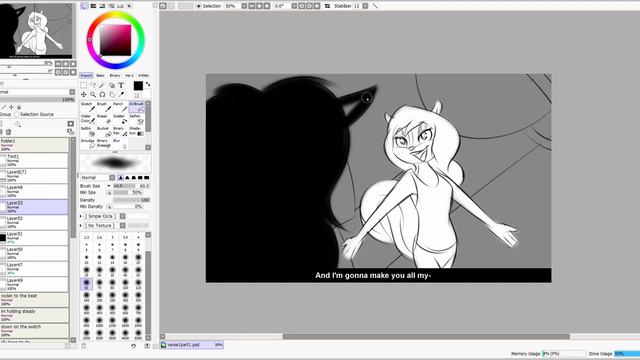This screenshot has height=360, width=640.
Task: Click the canvas horizontal scrollbar
Action: [426, 336]
